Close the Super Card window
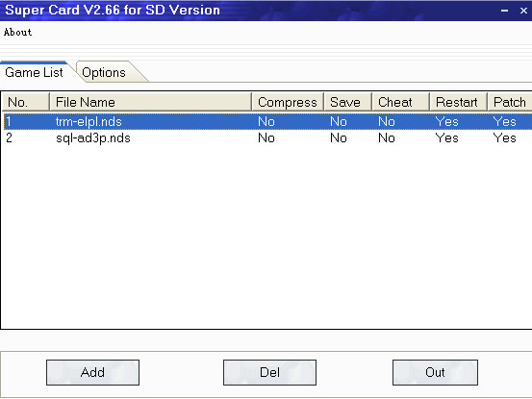 tap(523, 11)
